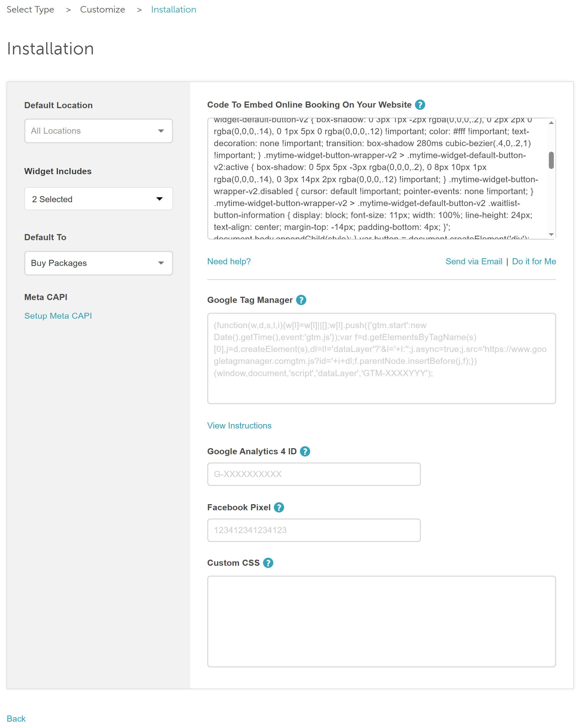Open the Default To Buy Packages dropdown
Viewport: 581px width, 728px height.
tap(98, 263)
